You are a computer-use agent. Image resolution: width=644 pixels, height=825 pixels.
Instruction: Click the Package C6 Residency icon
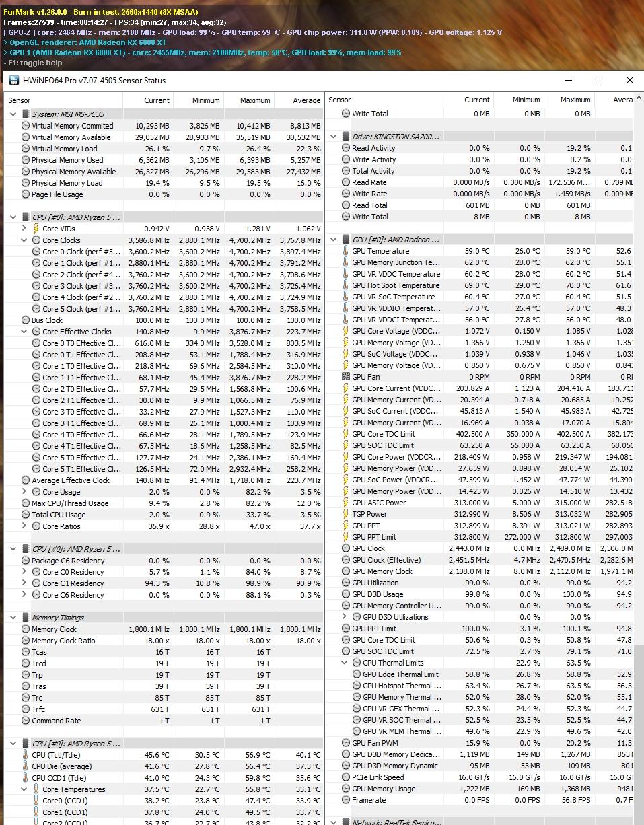tap(26, 561)
